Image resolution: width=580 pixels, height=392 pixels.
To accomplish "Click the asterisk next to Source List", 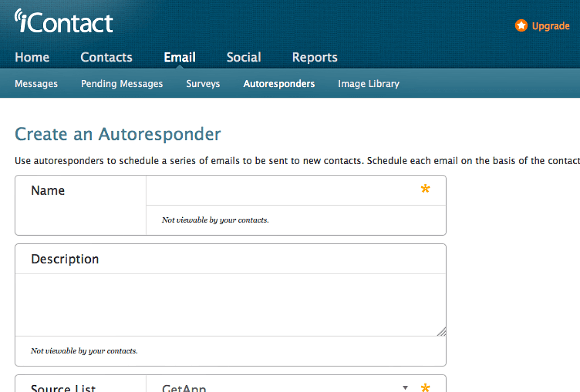I will click(x=425, y=387).
